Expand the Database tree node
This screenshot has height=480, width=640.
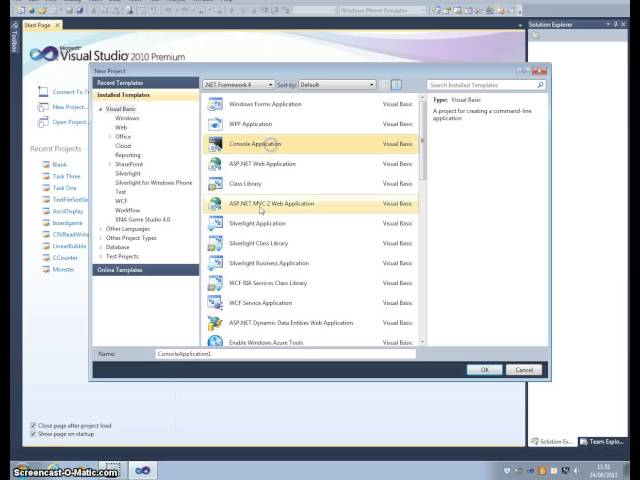click(100, 247)
